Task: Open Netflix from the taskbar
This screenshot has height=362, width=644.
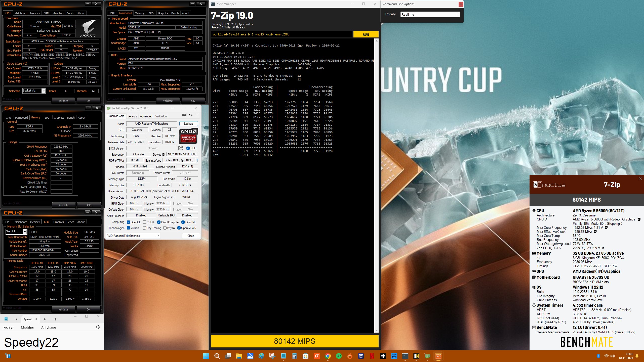Action: click(x=372, y=356)
